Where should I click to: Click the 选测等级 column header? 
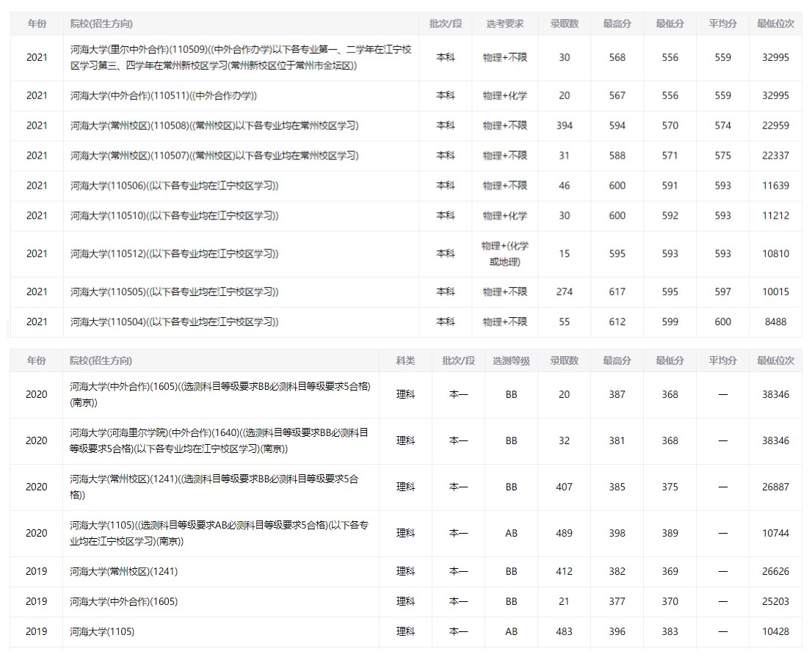(511, 360)
